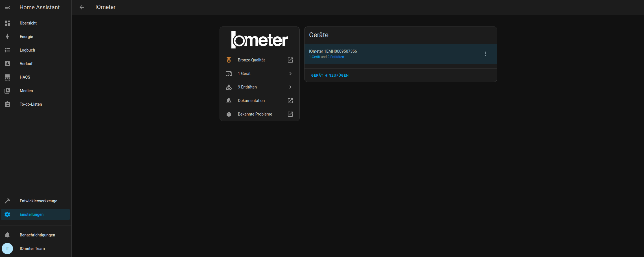This screenshot has width=644, height=257.
Task: Click the IOmeter page title
Action: (105, 7)
